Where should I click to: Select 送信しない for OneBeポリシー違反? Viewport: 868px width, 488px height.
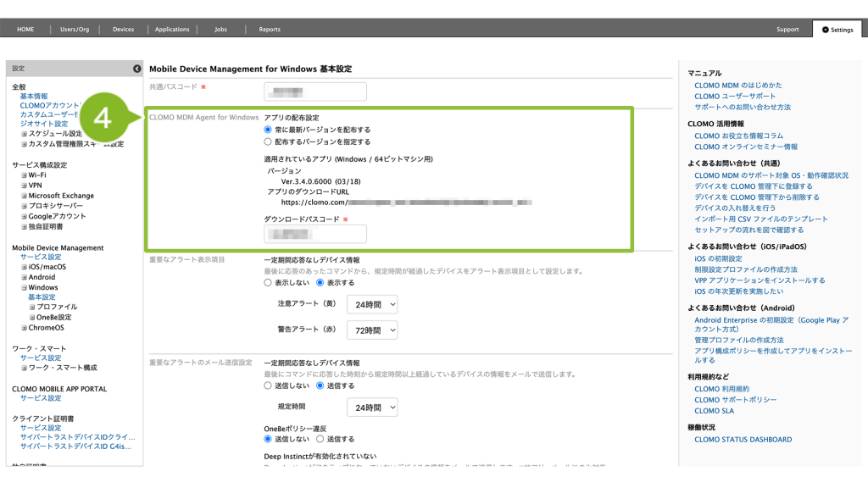point(268,440)
